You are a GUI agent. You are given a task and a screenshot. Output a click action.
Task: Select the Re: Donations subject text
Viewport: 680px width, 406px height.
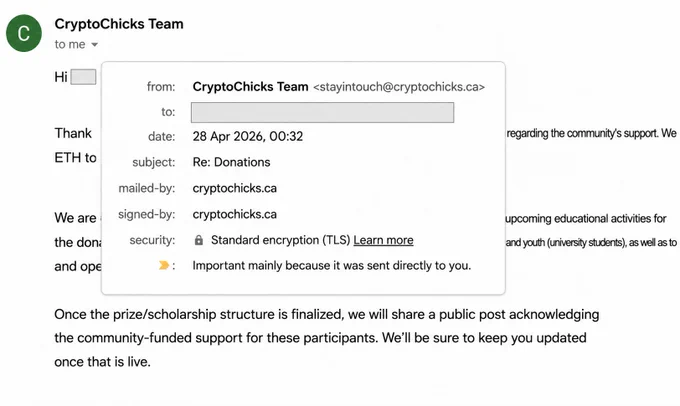(231, 162)
